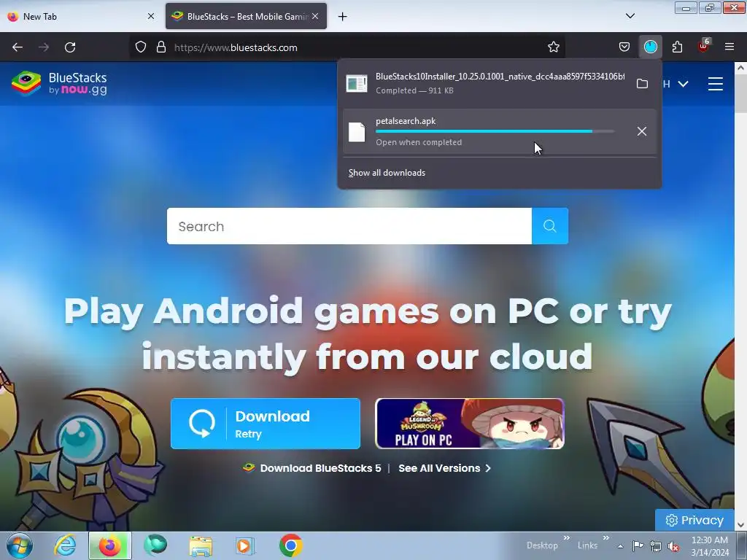Save page to Pocket

click(x=624, y=47)
